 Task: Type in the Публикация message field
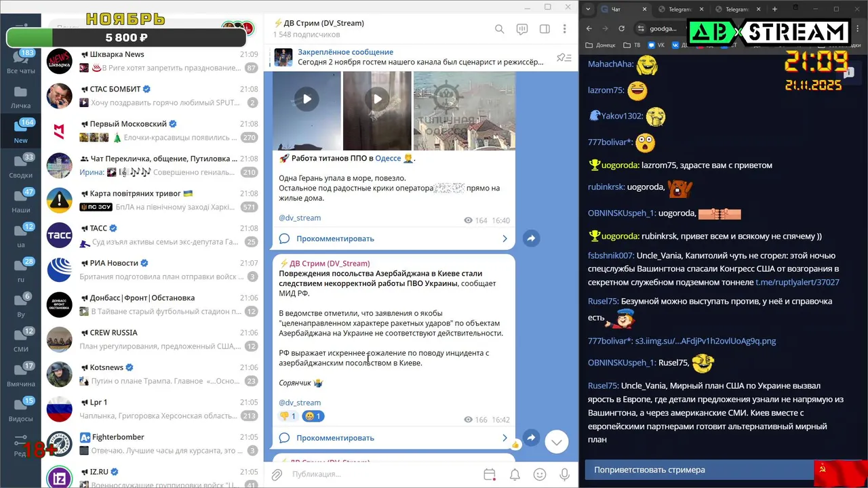click(x=383, y=474)
